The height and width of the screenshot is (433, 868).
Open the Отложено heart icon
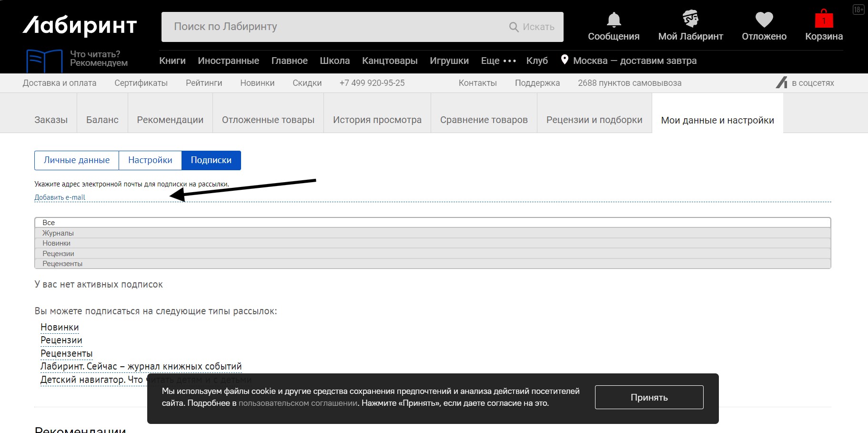click(764, 20)
